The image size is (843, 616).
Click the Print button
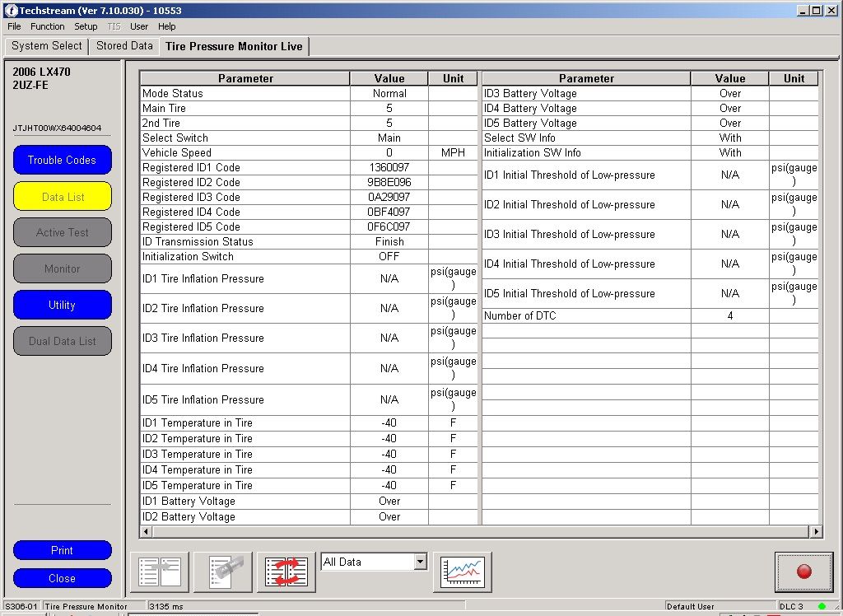(x=63, y=550)
